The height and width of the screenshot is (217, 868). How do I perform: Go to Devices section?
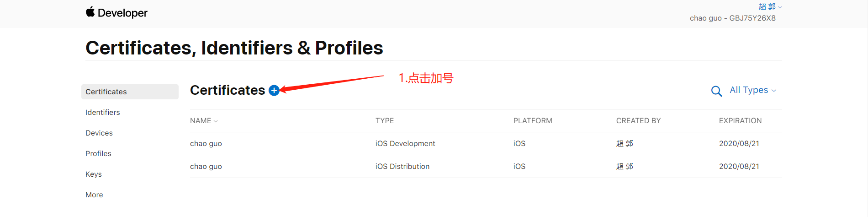99,133
